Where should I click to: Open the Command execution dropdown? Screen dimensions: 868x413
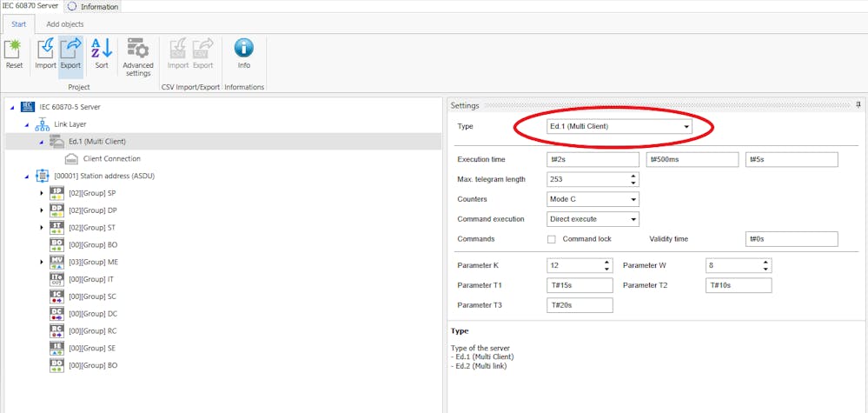click(x=633, y=219)
